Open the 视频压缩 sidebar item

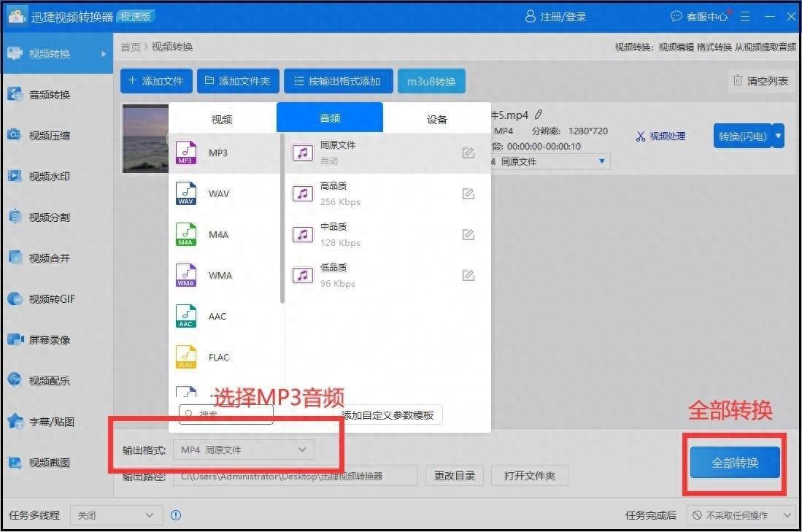57,136
